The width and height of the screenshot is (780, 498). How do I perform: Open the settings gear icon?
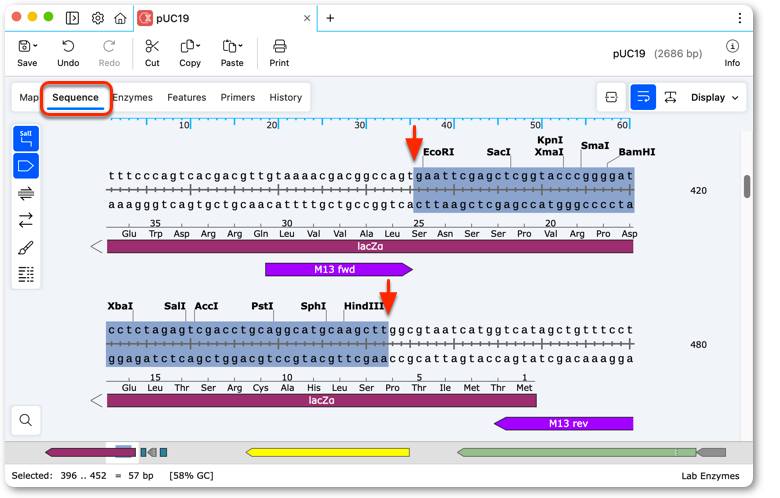98,18
